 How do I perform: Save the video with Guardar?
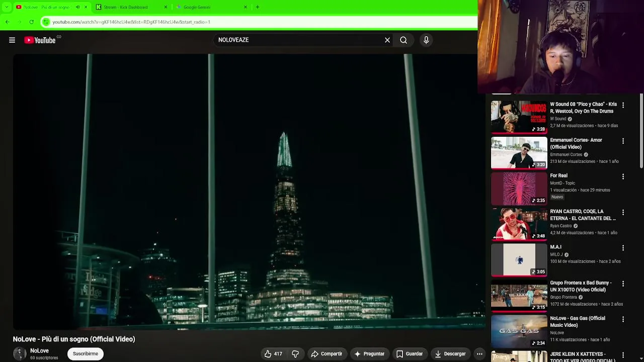[410, 354]
